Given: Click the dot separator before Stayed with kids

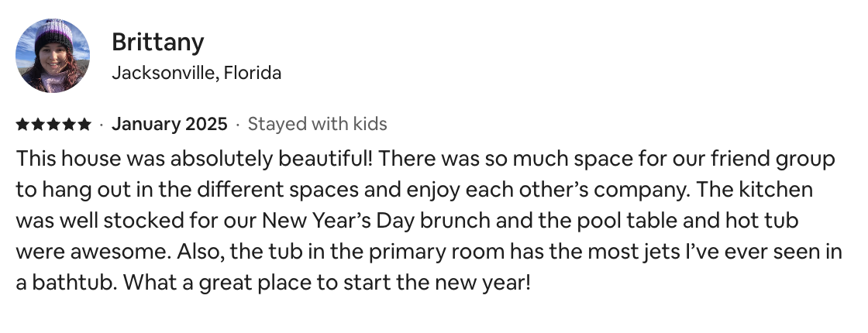Looking at the screenshot, I should pyautogui.click(x=237, y=125).
